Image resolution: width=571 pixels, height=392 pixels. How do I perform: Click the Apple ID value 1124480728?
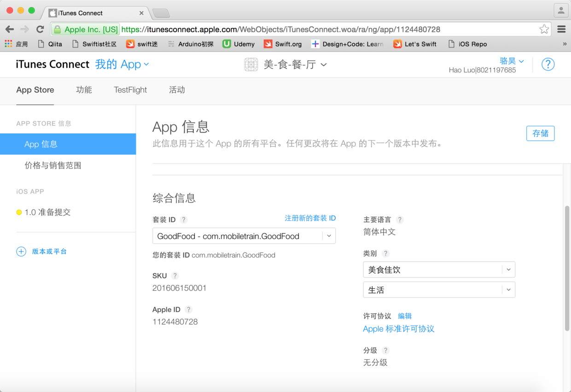[175, 322]
